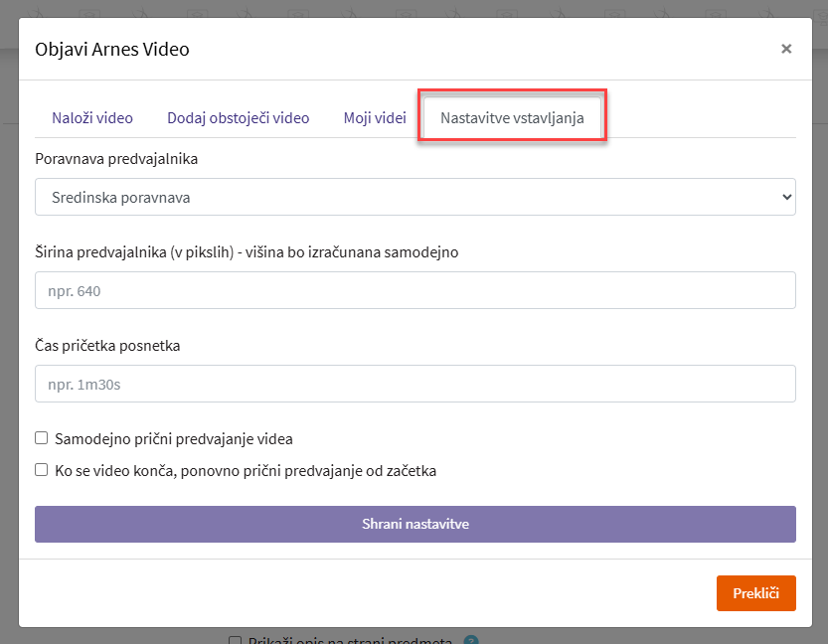Enable Samodejno prični predvajanje videa checkbox
This screenshot has width=828, height=644.
click(42, 438)
